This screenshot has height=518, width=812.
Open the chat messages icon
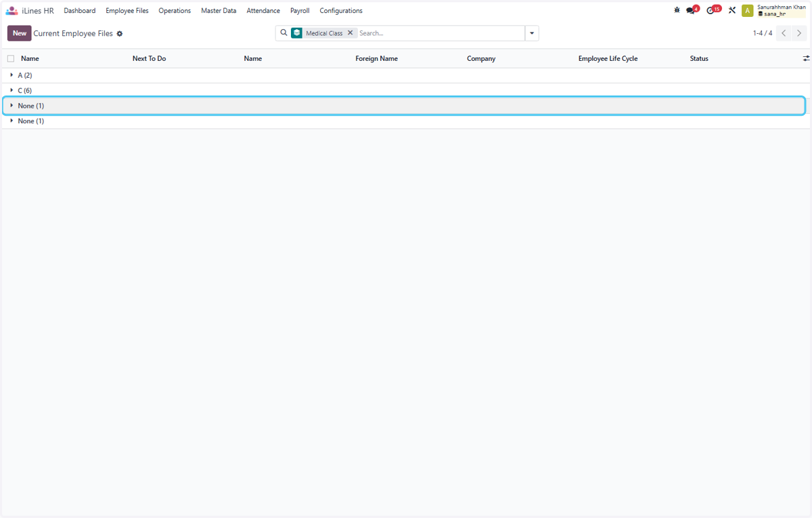click(692, 10)
